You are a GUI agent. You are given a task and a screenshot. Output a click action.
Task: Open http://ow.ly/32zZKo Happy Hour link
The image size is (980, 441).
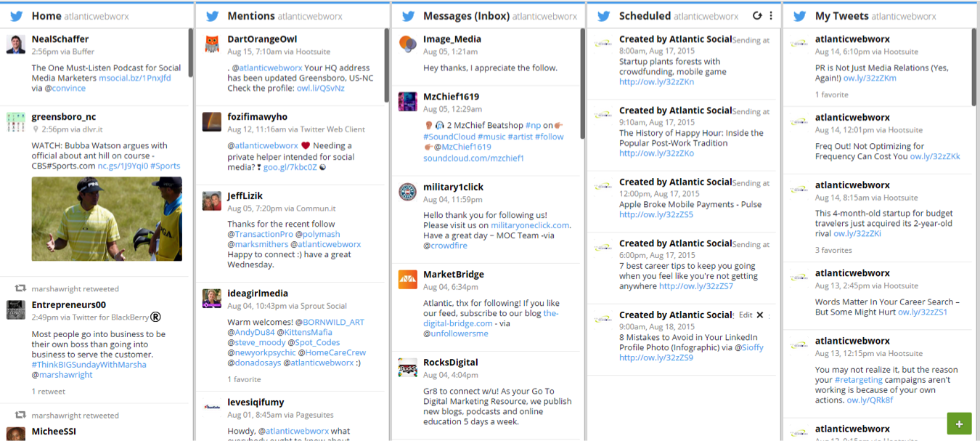tap(656, 153)
